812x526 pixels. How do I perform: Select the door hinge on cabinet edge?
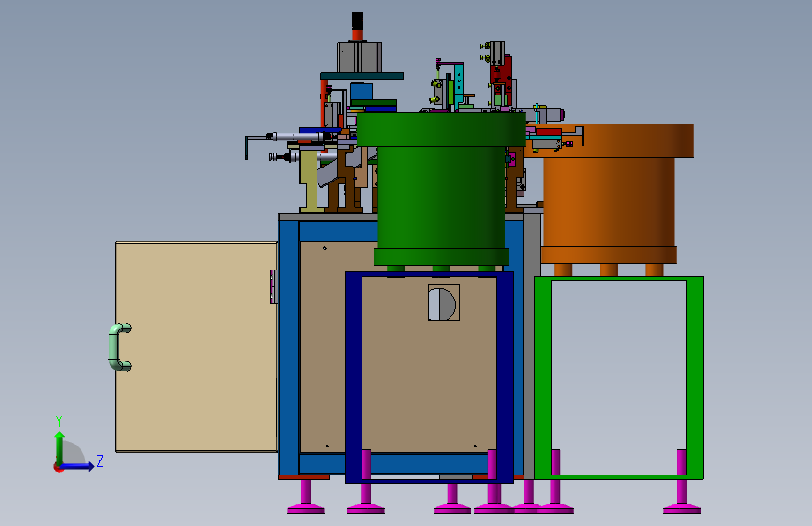click(x=274, y=286)
